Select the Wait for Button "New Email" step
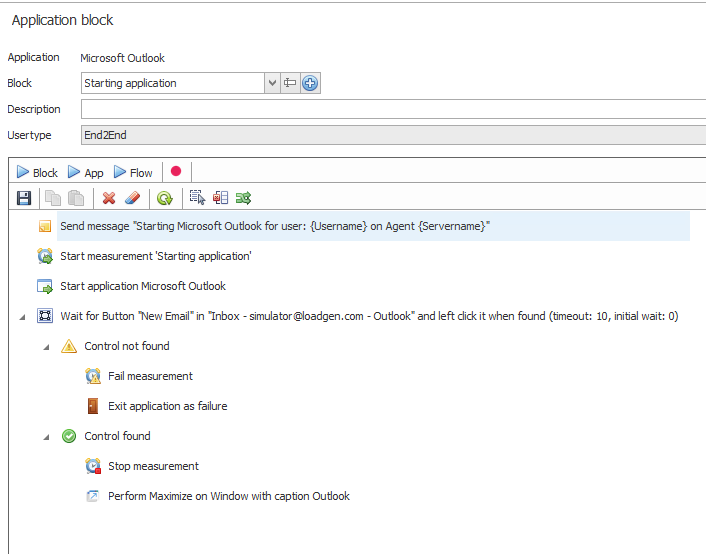706x554 pixels. point(369,316)
